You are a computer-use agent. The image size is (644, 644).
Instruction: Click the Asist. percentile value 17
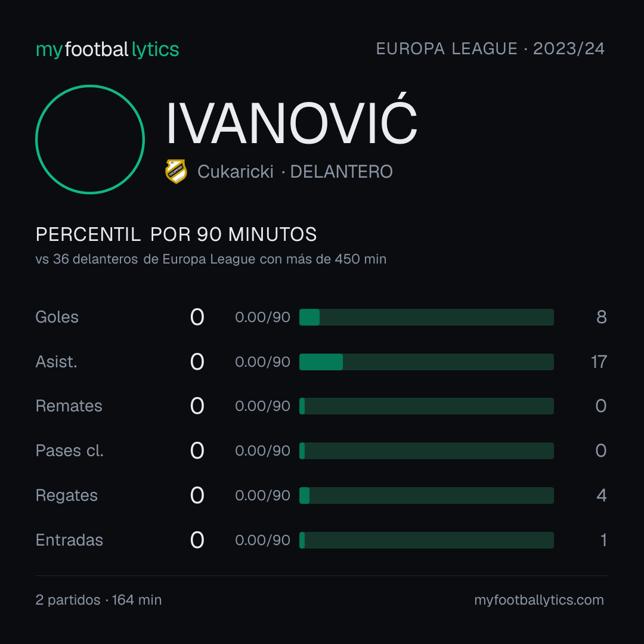599,362
